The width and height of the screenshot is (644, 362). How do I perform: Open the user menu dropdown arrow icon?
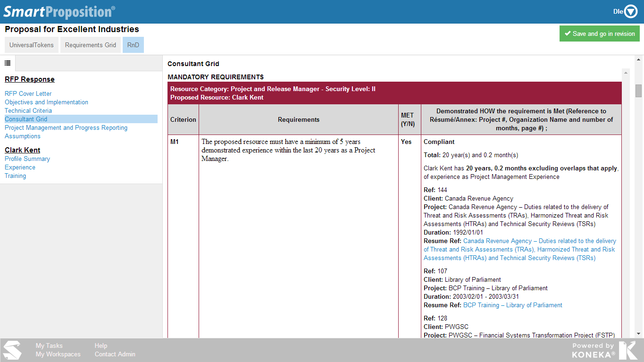631,12
